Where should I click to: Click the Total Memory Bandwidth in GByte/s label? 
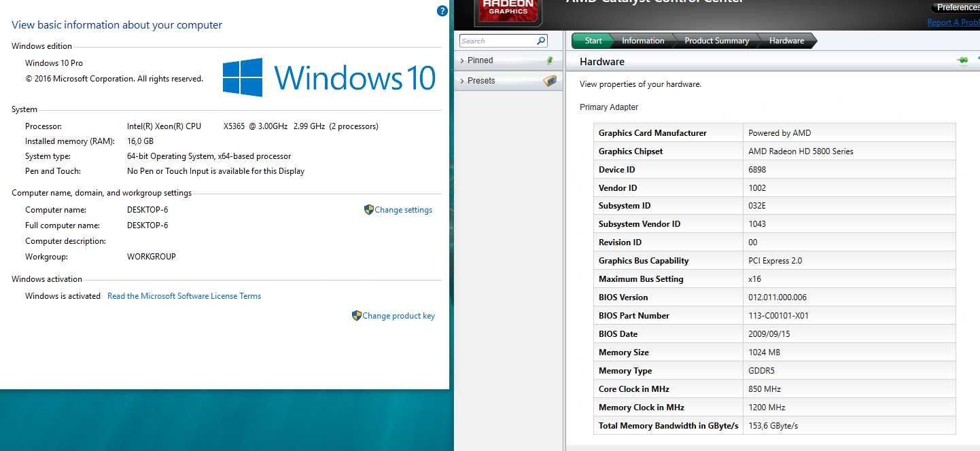click(x=668, y=426)
